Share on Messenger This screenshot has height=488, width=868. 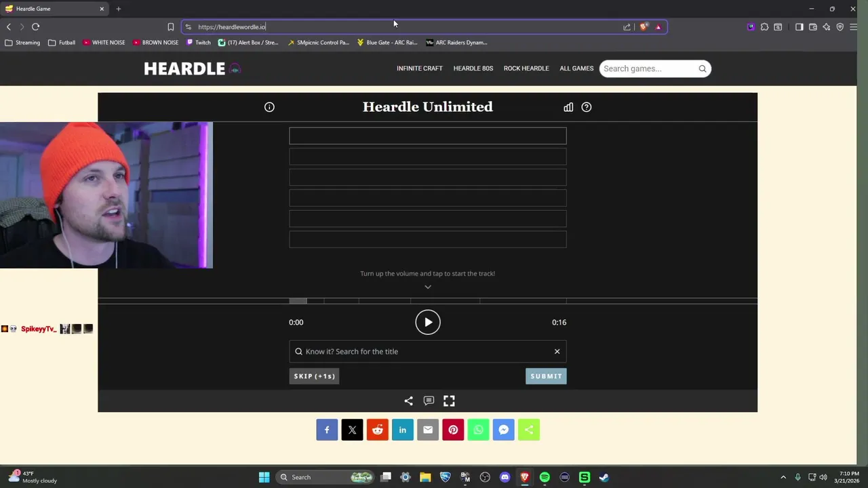coord(504,430)
